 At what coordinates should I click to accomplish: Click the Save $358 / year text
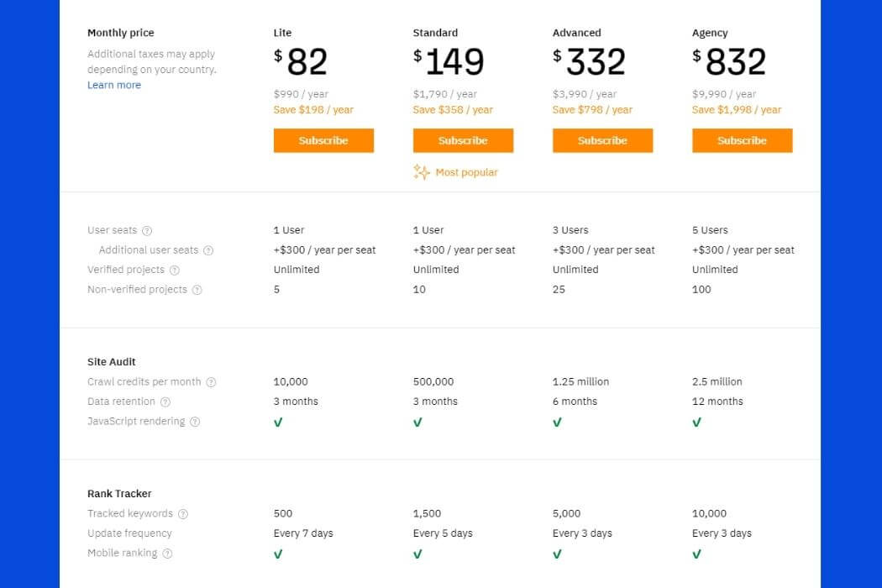point(453,110)
